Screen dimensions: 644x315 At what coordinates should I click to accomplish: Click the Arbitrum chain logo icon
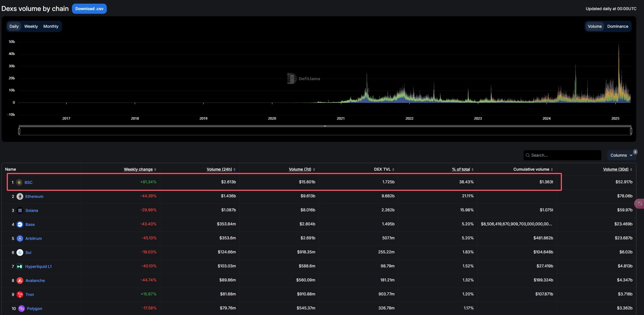20,238
